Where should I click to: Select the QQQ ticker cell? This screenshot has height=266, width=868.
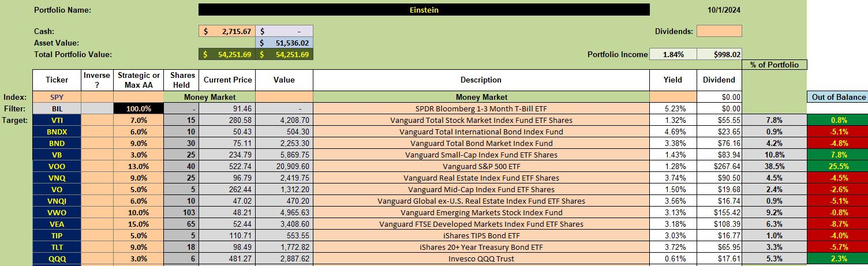tap(57, 258)
